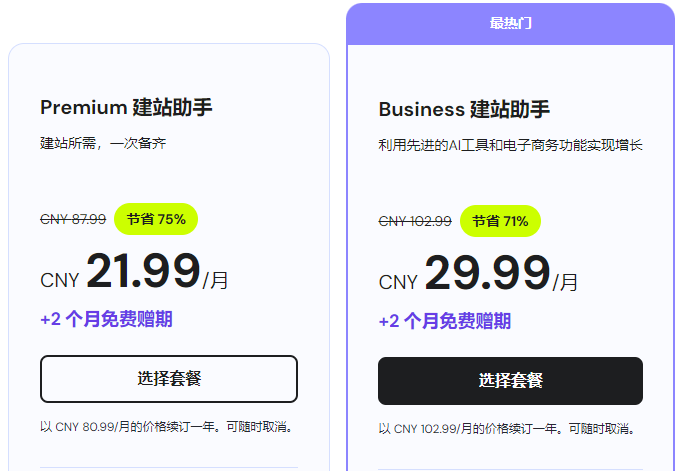This screenshot has height=471, width=698.
Task: Select the Premium 建站助手 plan with 选择套餐
Action: coord(169,379)
